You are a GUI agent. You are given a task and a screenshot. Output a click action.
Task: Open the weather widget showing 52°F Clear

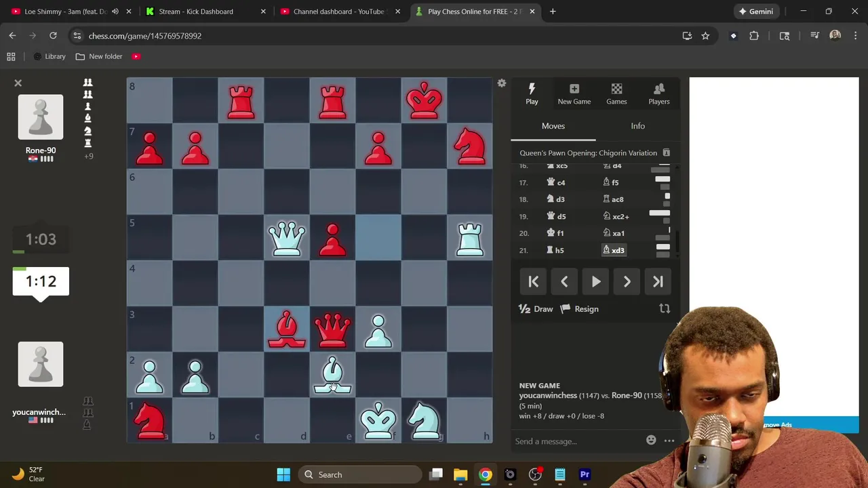click(x=28, y=474)
